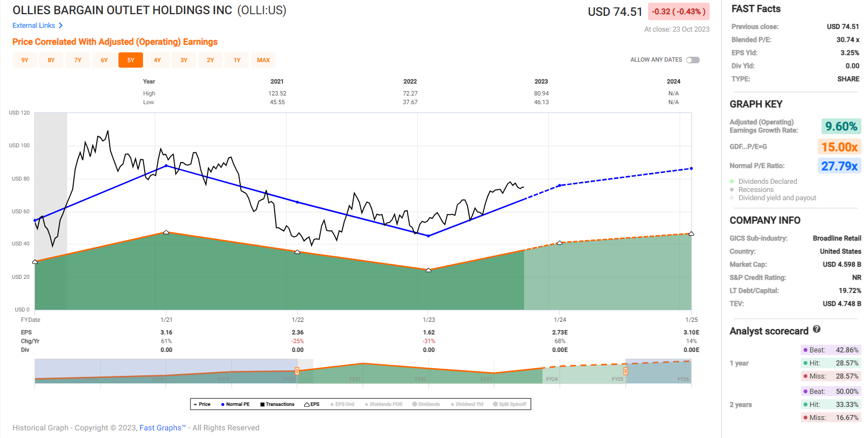This screenshot has width=868, height=438.
Task: Click the -0.32 (-0.43%) price change badge
Action: [679, 11]
